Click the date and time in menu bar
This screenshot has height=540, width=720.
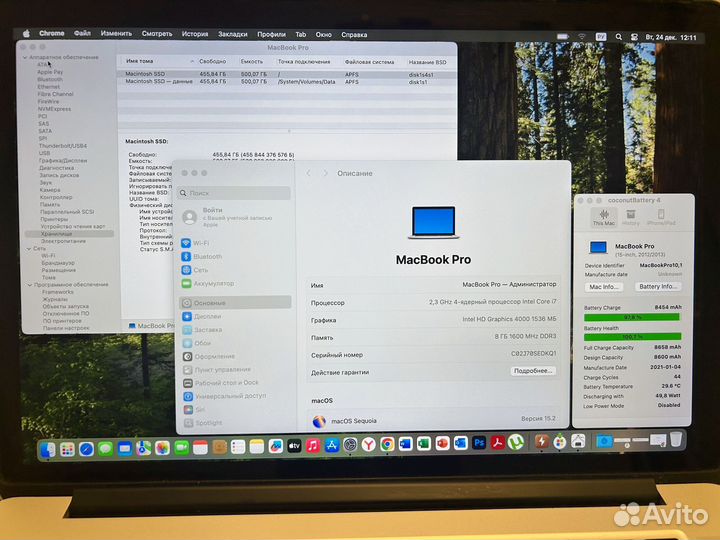(x=671, y=37)
